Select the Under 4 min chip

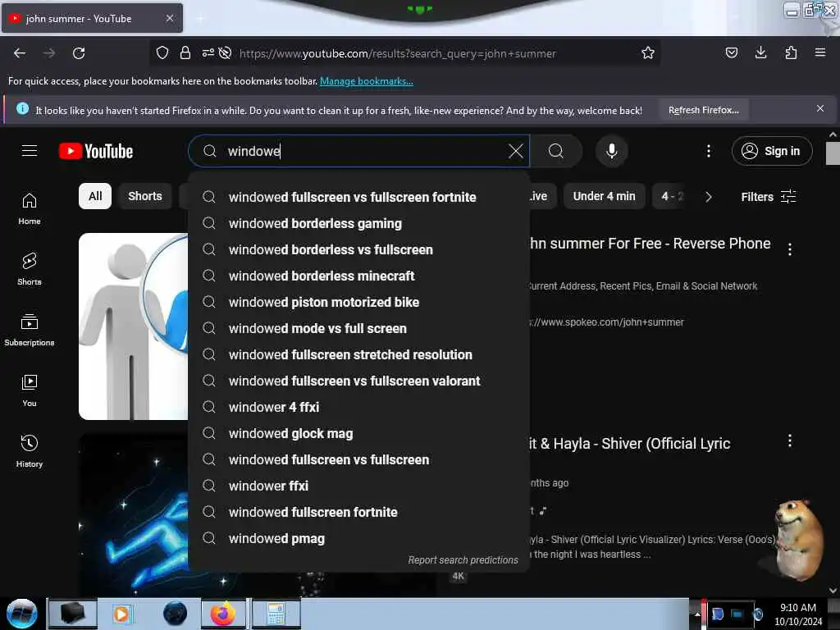(604, 196)
